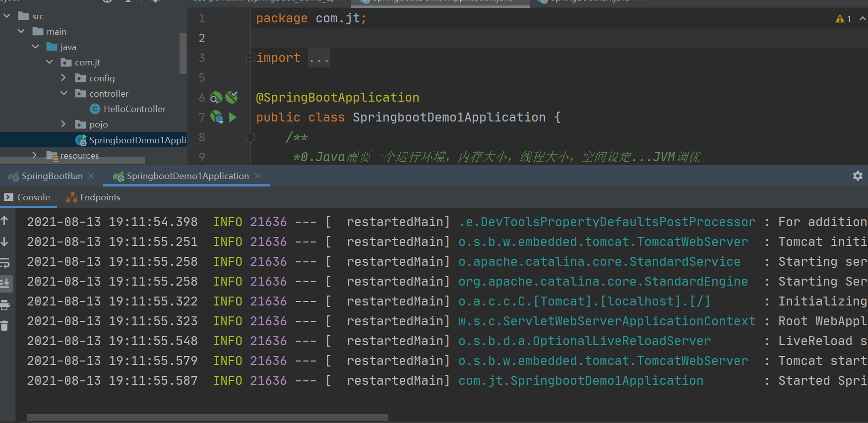Collapse the main folder
The width and height of the screenshot is (868, 423).
pos(21,31)
